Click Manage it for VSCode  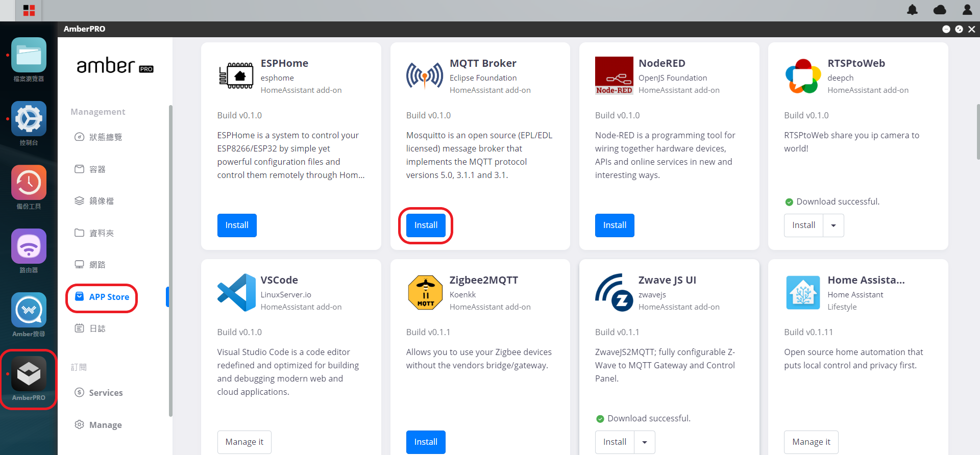coord(244,442)
